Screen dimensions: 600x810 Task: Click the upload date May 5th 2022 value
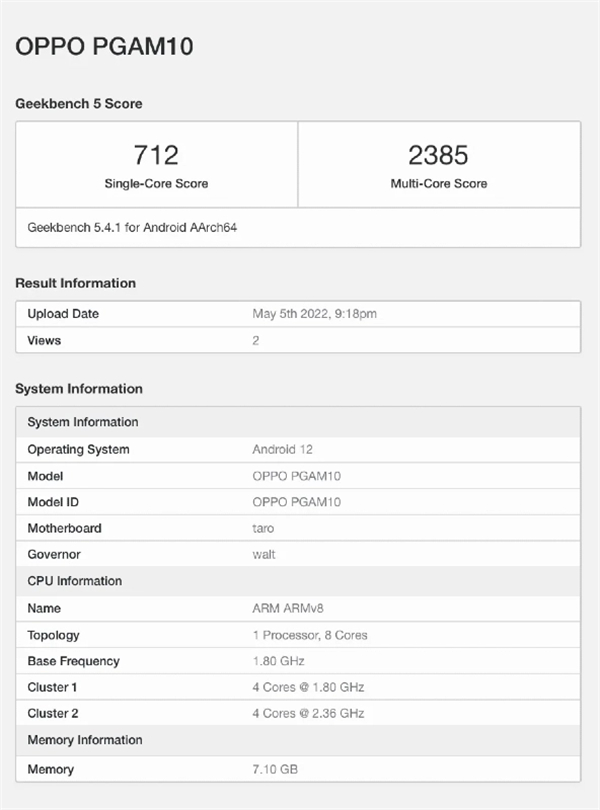(314, 314)
